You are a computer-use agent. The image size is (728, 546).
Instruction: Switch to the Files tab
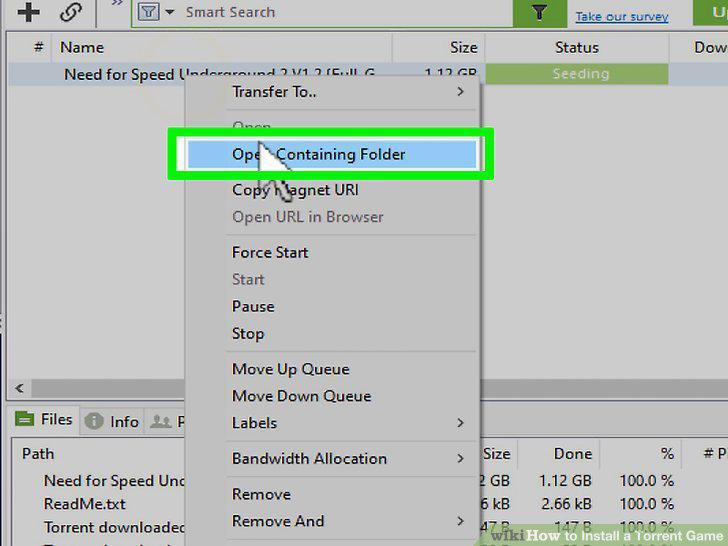[x=45, y=420]
